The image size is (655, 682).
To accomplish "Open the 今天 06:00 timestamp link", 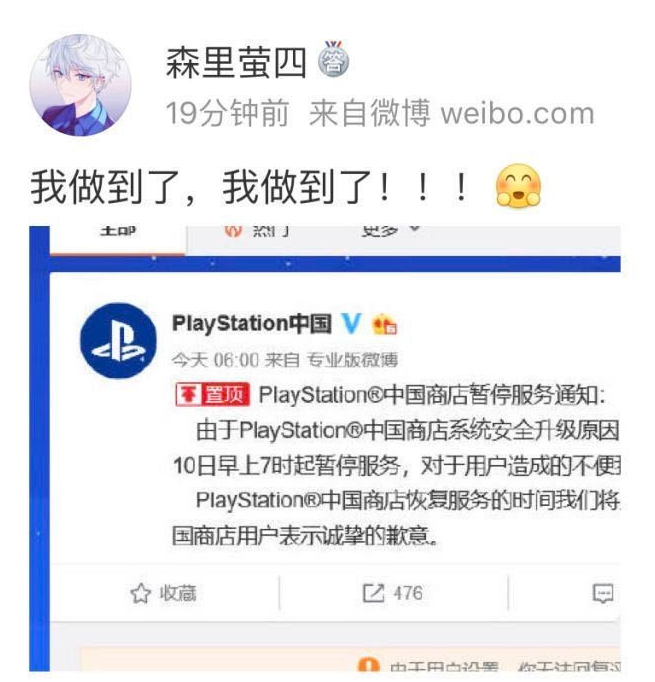I will (x=215, y=360).
